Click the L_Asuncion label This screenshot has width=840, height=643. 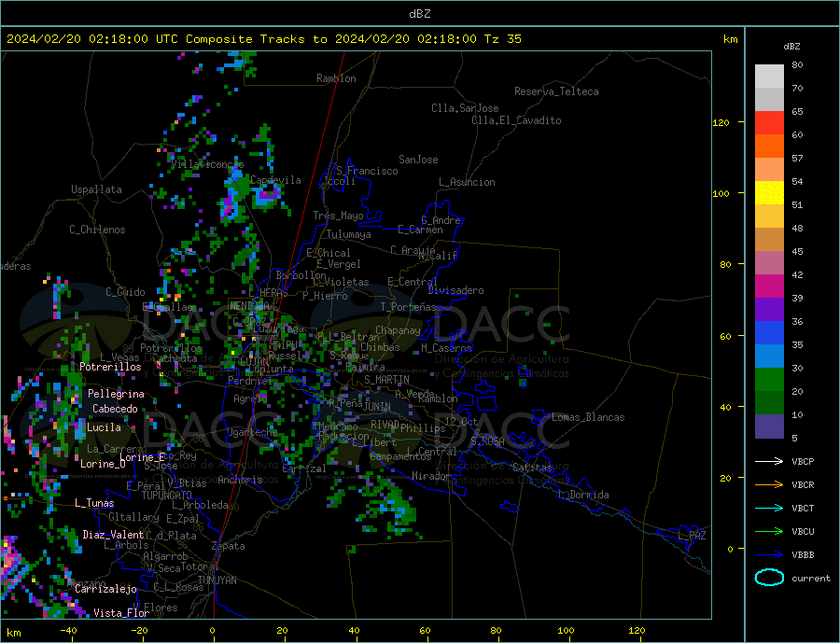467,182
